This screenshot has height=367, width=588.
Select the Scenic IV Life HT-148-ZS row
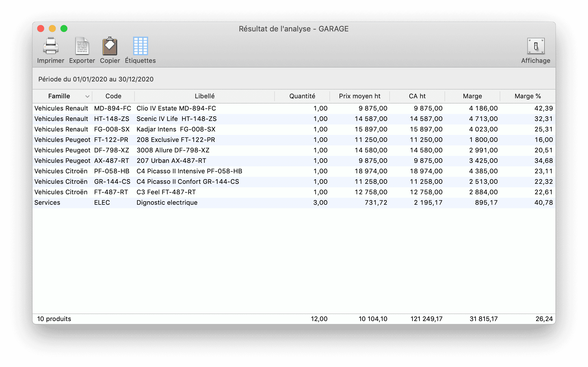pyautogui.click(x=294, y=119)
